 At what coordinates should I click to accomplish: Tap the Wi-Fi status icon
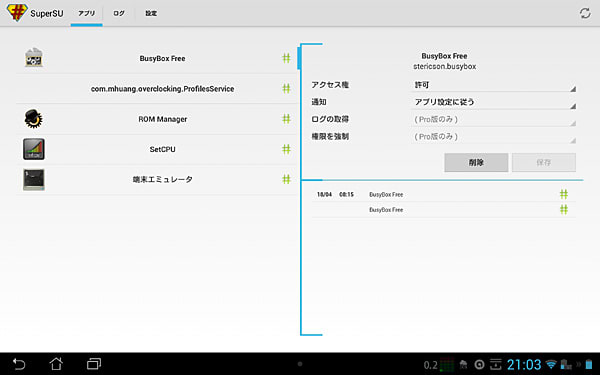coord(551,364)
